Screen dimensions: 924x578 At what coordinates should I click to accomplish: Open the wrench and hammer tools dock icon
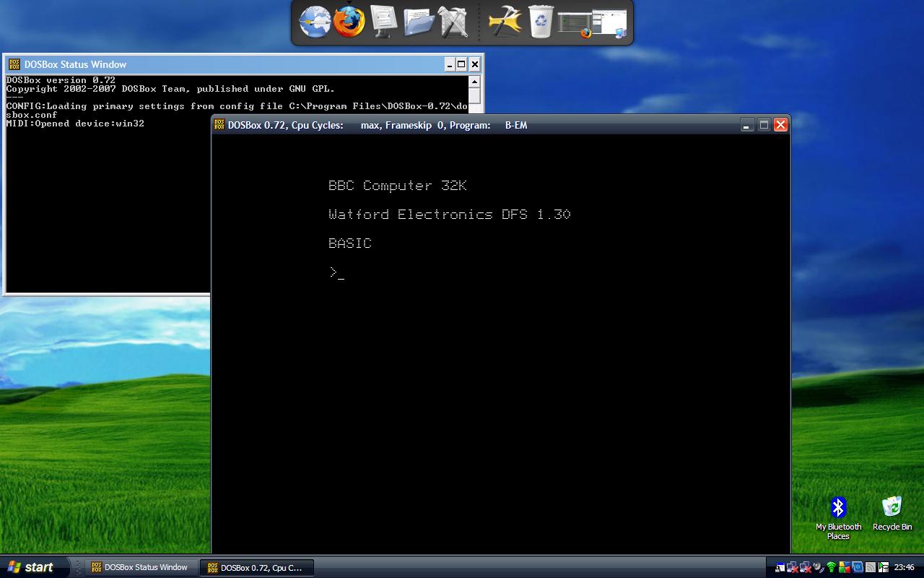pos(453,22)
